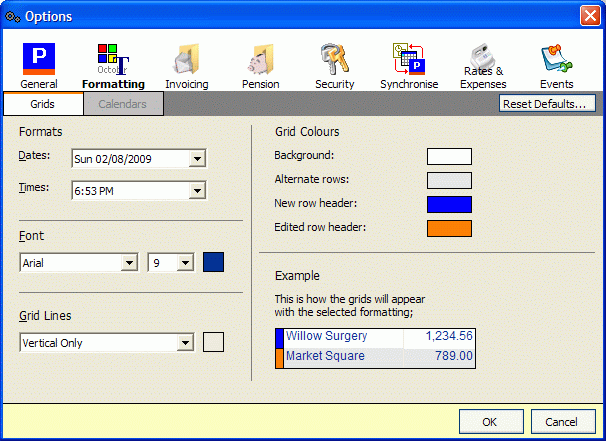The image size is (606, 441).
Task: Open Rates & Expenses cash register icon
Action: pos(483,56)
